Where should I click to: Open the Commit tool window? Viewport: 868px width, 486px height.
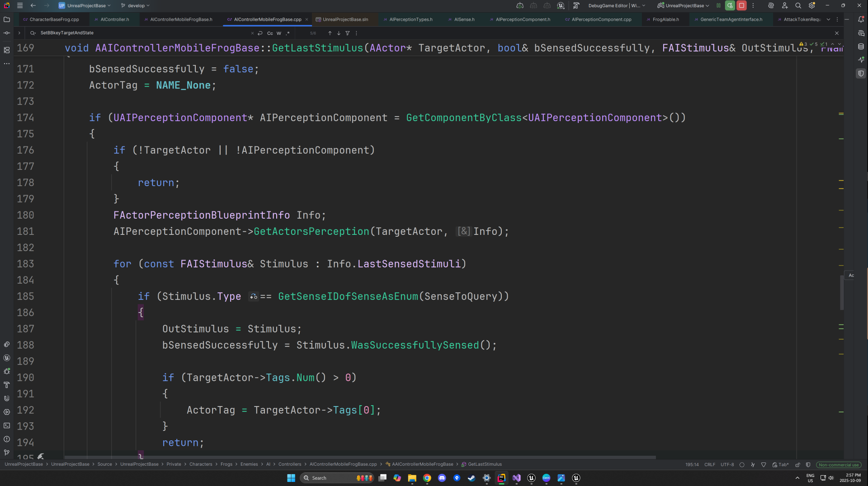click(7, 33)
